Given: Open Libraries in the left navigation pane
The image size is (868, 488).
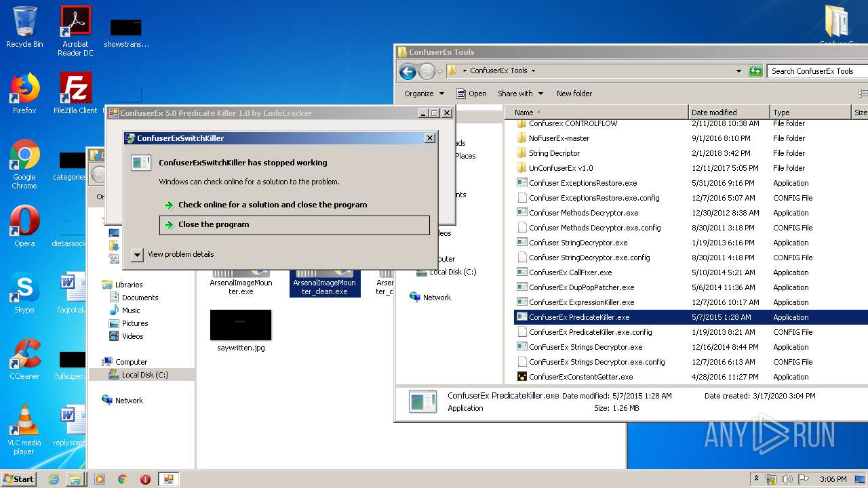Looking at the screenshot, I should coord(122,285).
